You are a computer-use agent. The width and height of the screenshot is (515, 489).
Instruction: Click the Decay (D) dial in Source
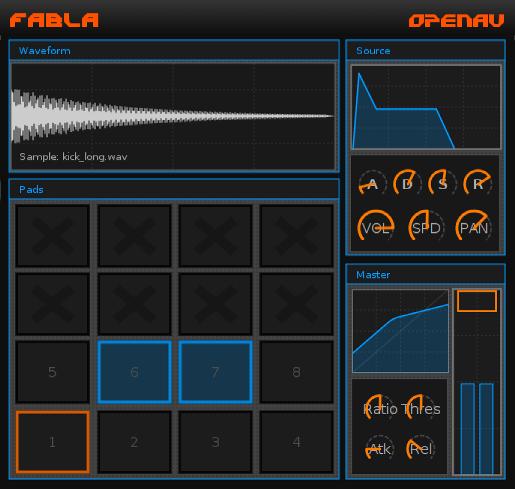click(x=407, y=183)
